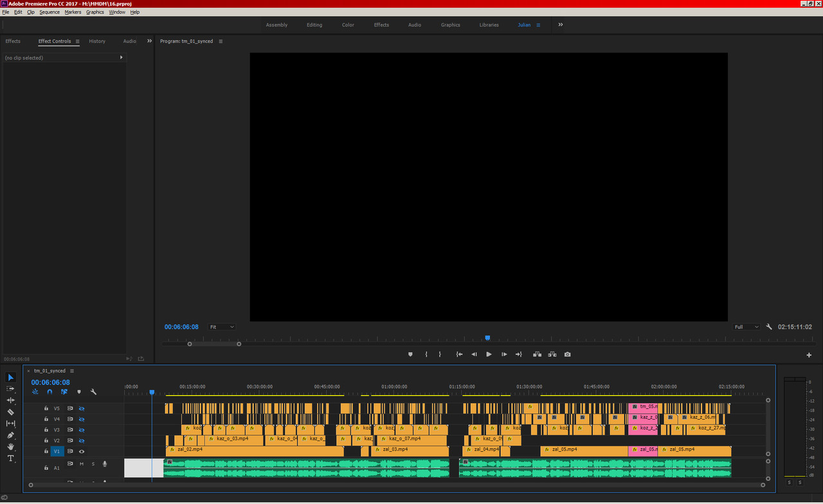Click the Extract button
Image resolution: width=823 pixels, height=504 pixels.
[x=552, y=354]
